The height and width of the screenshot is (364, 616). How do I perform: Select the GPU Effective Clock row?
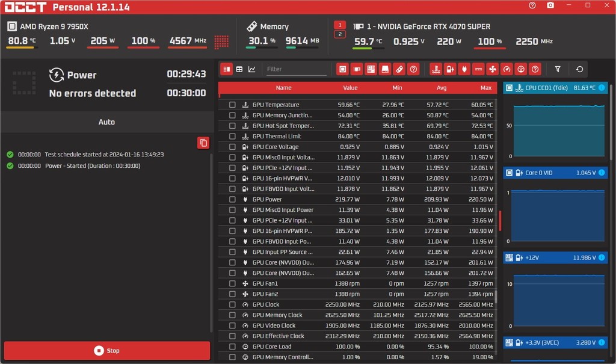pos(357,336)
